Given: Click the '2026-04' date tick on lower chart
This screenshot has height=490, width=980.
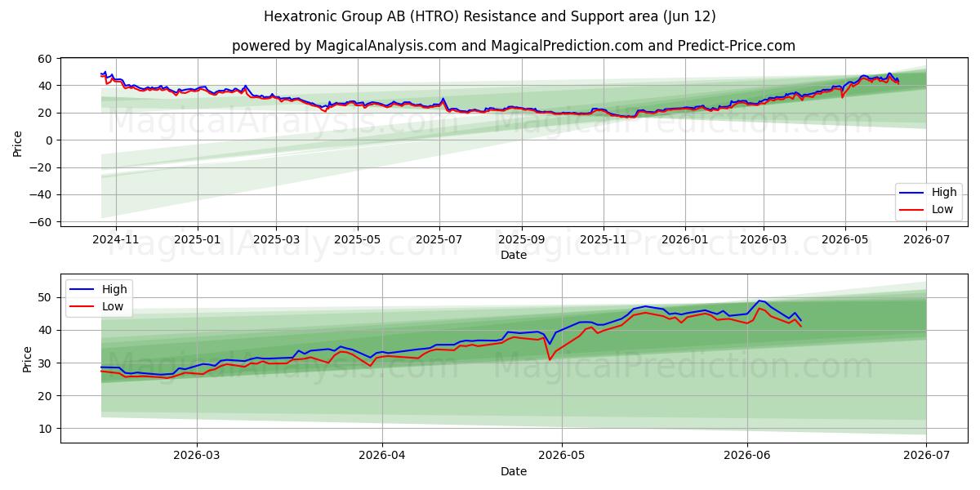Looking at the screenshot, I should [x=382, y=457].
